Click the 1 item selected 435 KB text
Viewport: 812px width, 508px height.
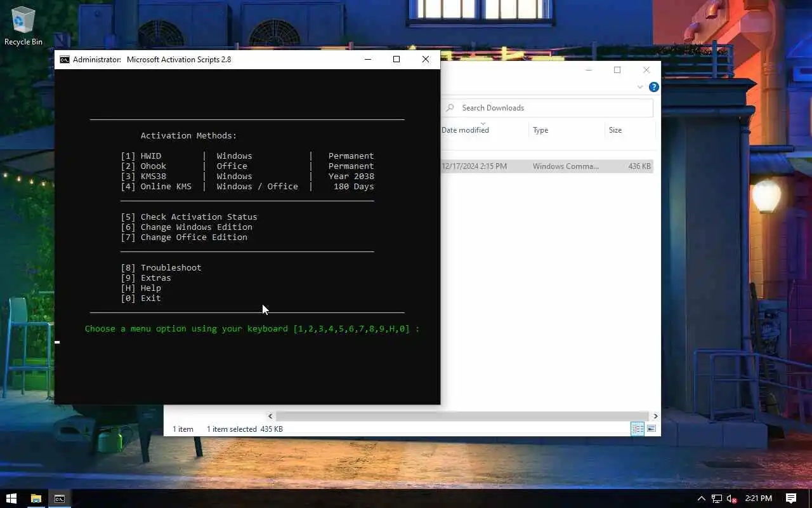[245, 429]
